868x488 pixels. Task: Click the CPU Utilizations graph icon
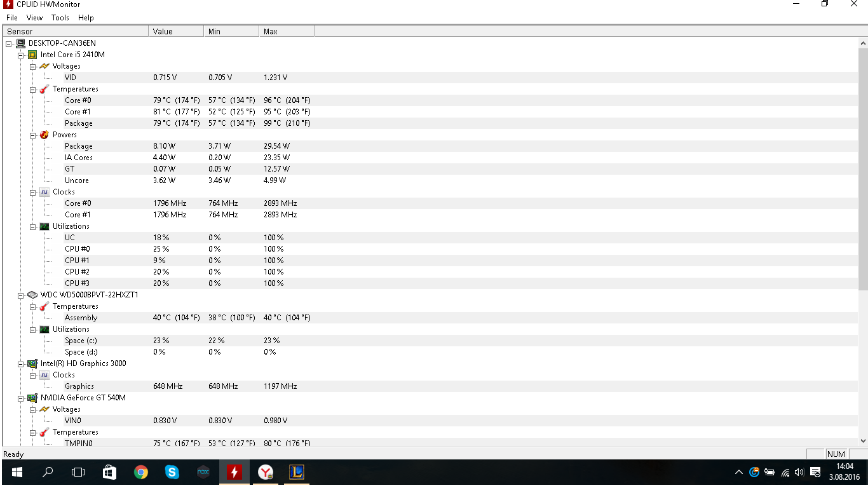tap(44, 226)
